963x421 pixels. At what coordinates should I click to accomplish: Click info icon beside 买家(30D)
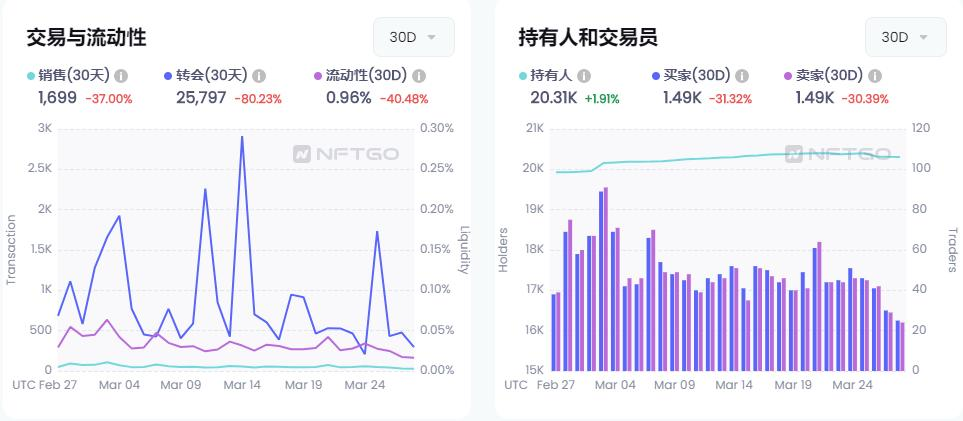742,76
